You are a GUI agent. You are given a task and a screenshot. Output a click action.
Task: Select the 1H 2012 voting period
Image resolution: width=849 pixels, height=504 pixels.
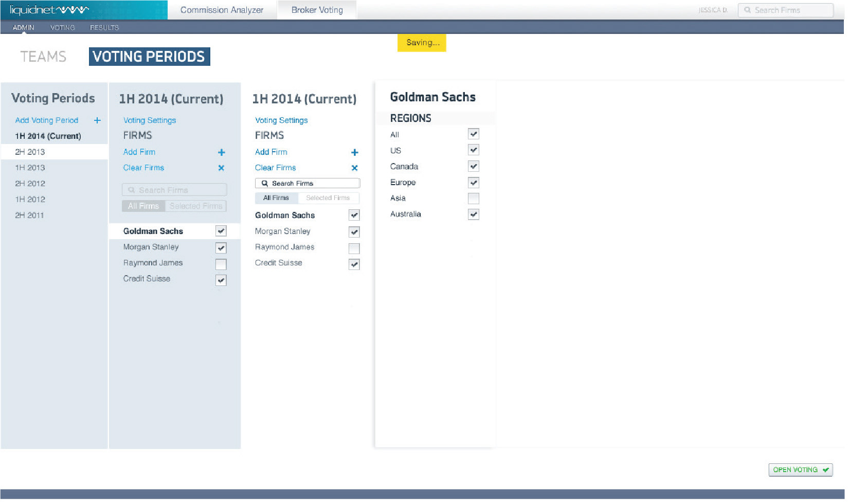30,201
